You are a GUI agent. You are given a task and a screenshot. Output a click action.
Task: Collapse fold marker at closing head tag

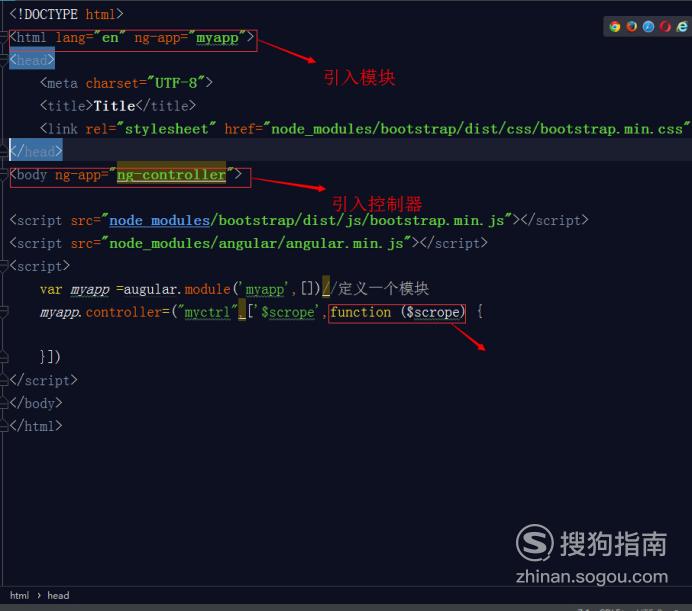4,152
